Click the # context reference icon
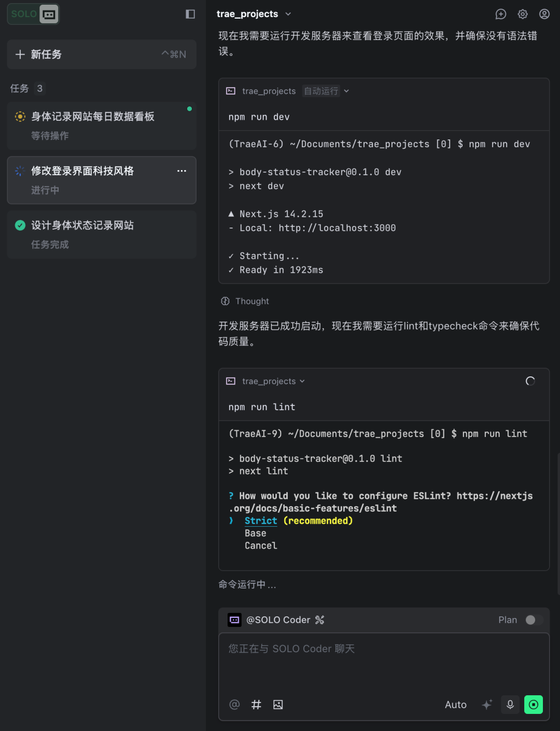This screenshot has width=560, height=731. 256,704
